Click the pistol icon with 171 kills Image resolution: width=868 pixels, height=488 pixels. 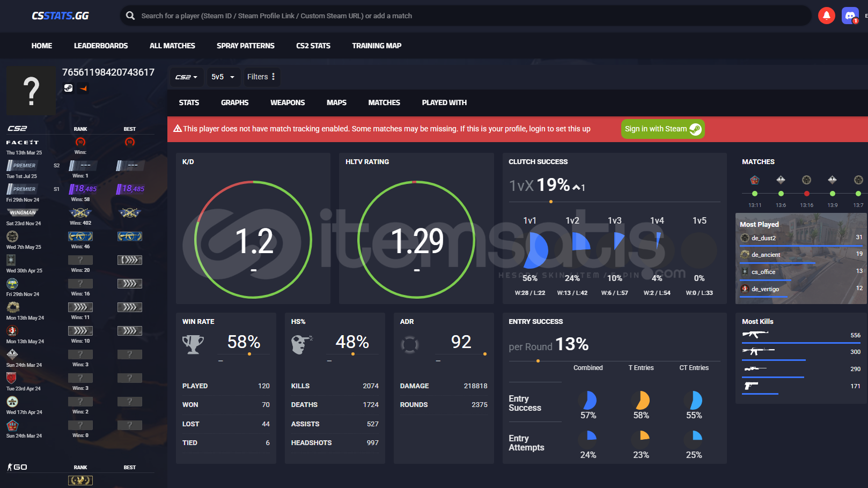(x=751, y=386)
